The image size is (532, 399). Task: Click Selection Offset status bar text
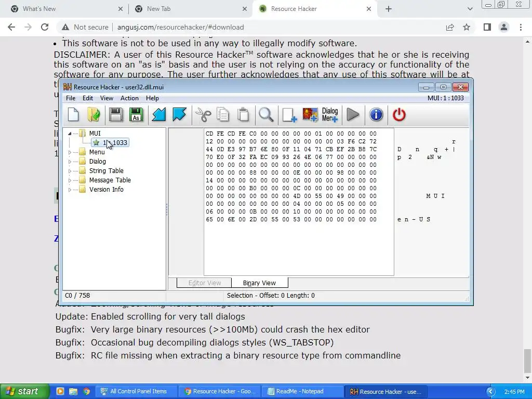click(271, 296)
